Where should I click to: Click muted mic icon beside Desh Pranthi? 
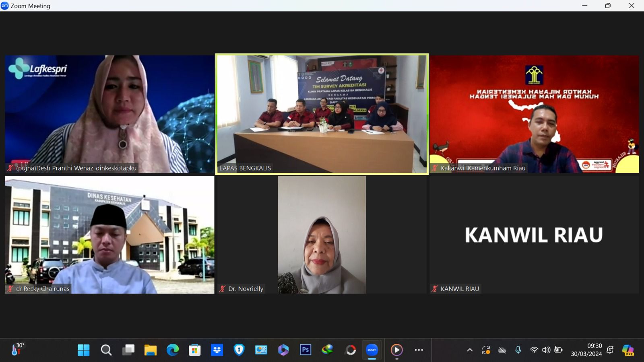pyautogui.click(x=10, y=168)
